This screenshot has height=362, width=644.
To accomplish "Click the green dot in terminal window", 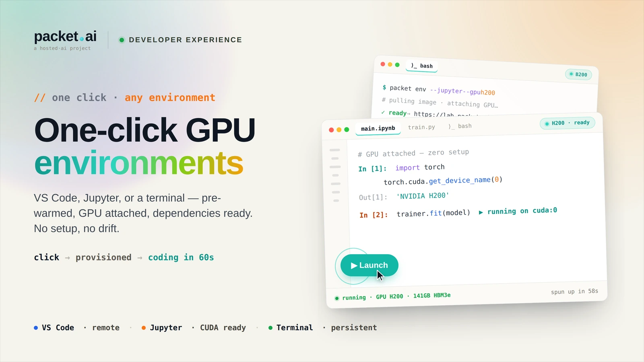I will click(397, 65).
